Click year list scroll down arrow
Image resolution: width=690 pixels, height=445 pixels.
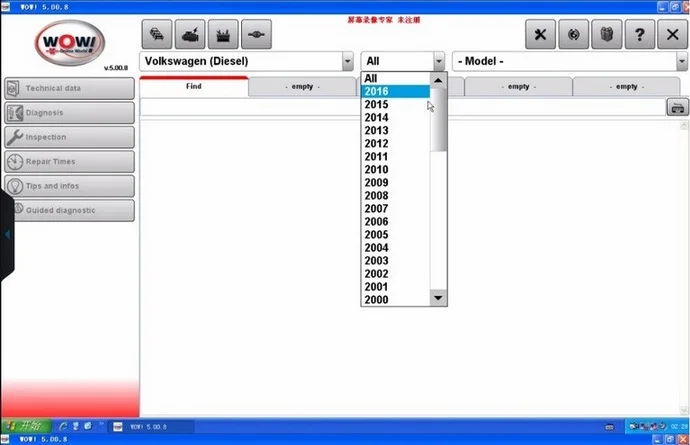pyautogui.click(x=438, y=298)
